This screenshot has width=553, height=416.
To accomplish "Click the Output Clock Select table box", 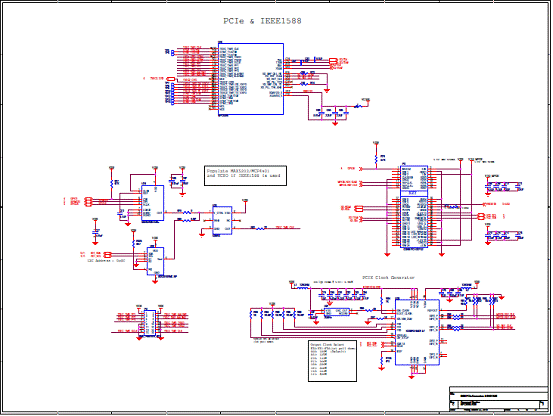I will point(332,361).
